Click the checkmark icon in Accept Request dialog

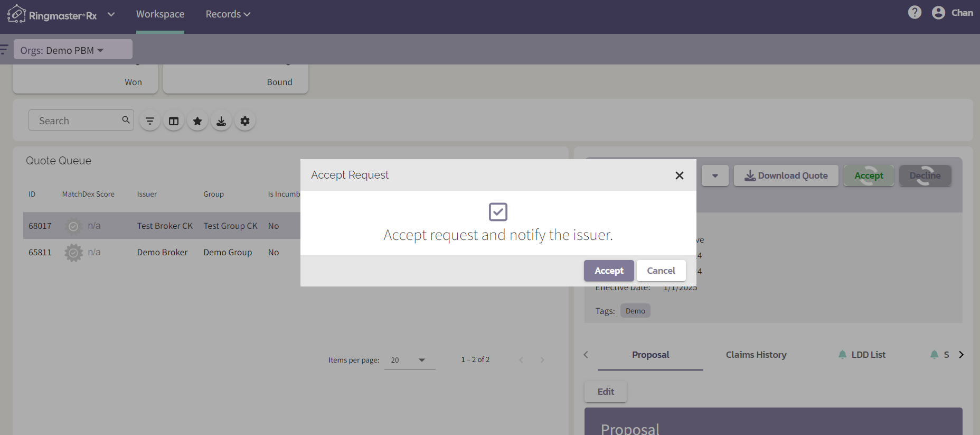coord(498,212)
